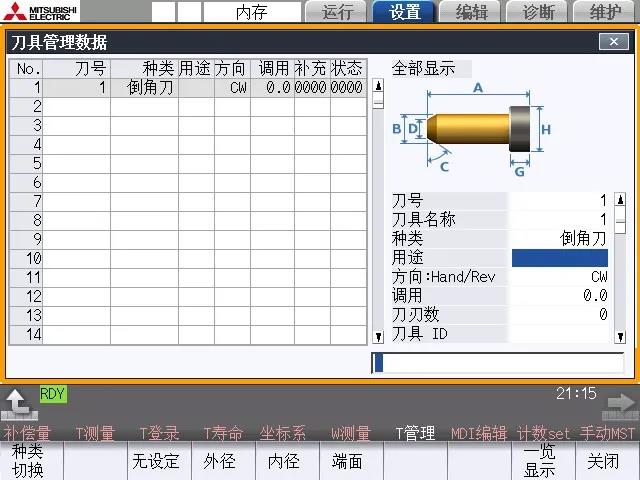This screenshot has height=480, width=640.
Task: Switch to the 运行 tab
Action: tap(336, 12)
